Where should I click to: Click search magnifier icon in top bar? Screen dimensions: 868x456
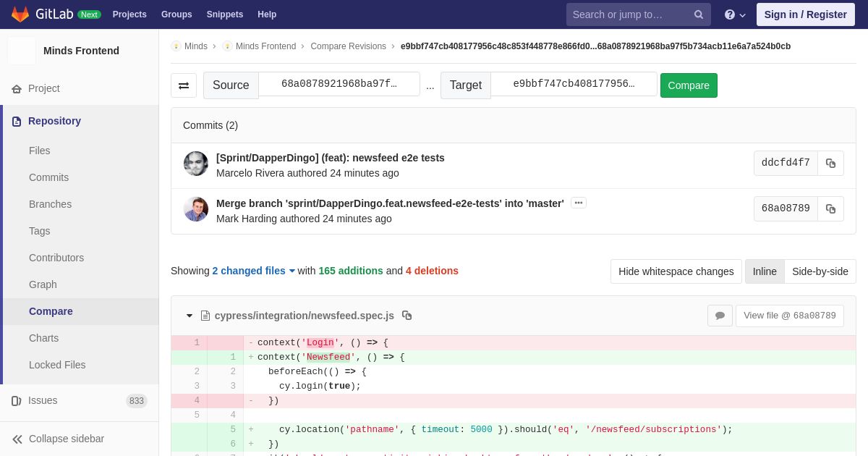pyautogui.click(x=699, y=14)
